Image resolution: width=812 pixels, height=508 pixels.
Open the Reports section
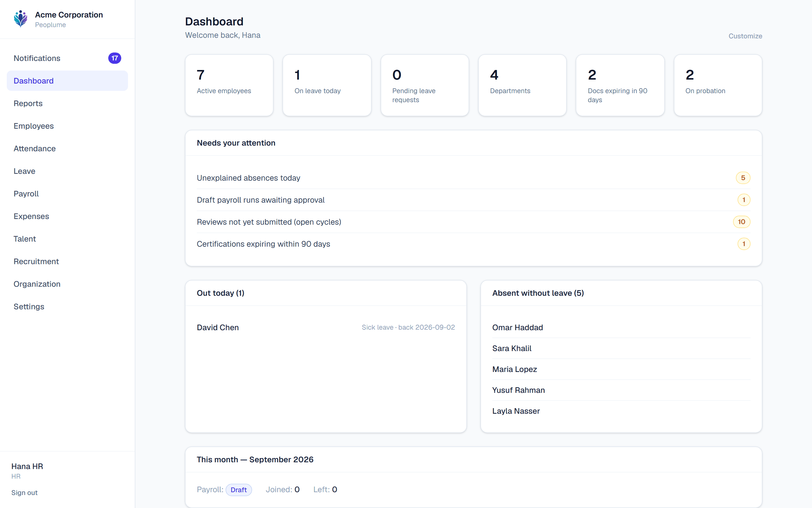(x=67, y=103)
